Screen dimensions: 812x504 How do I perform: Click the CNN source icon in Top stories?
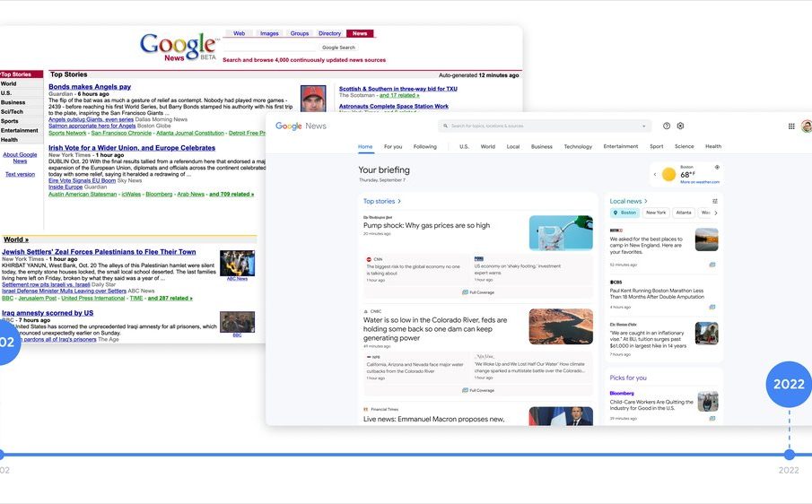(x=370, y=259)
